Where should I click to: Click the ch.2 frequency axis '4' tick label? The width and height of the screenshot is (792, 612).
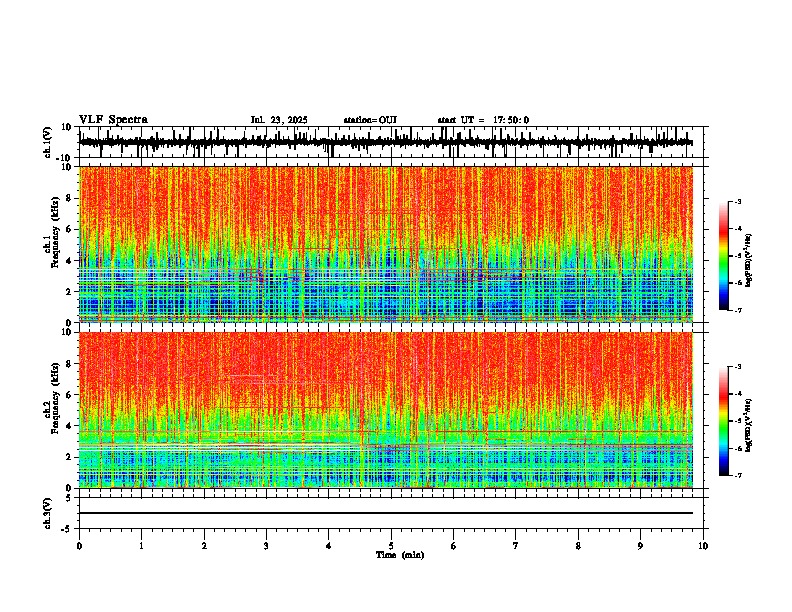pyautogui.click(x=70, y=426)
